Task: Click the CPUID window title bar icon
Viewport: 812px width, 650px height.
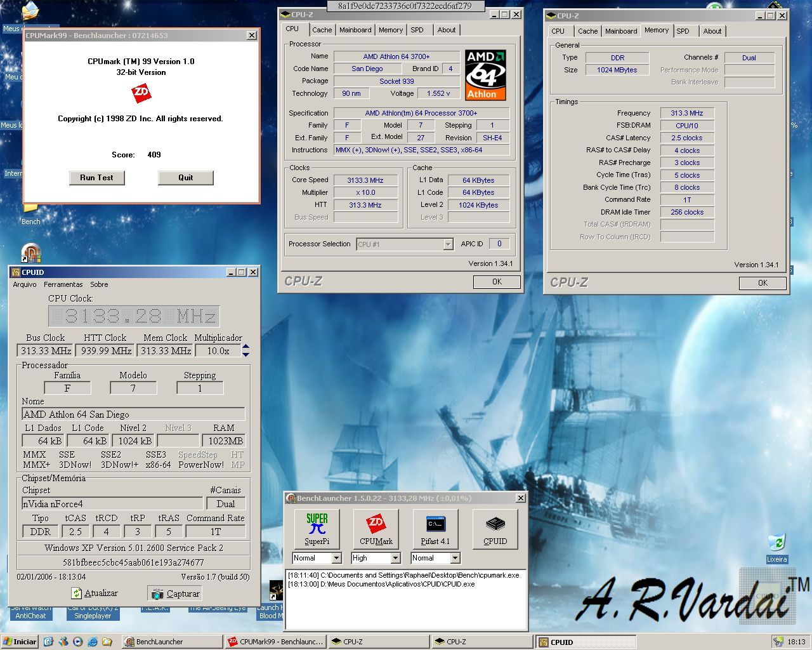Action: [16, 272]
